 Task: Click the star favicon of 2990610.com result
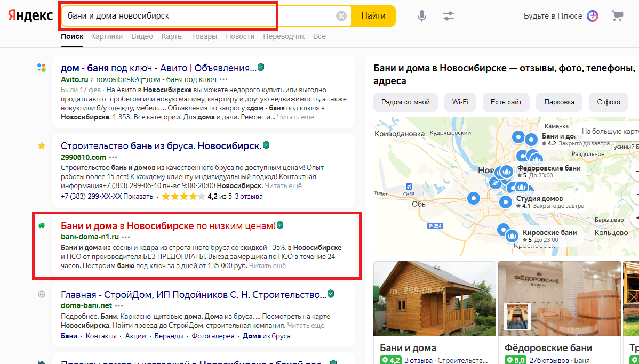(x=42, y=146)
